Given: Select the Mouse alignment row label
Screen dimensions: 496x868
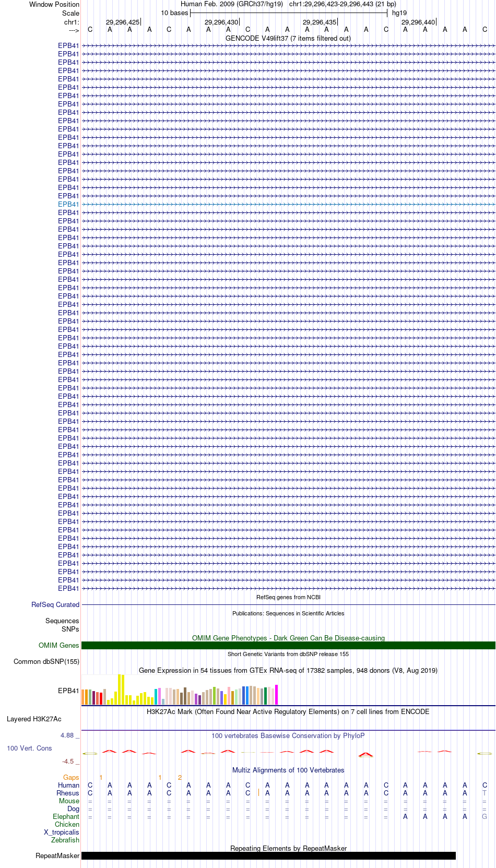Looking at the screenshot, I should pos(69,801).
